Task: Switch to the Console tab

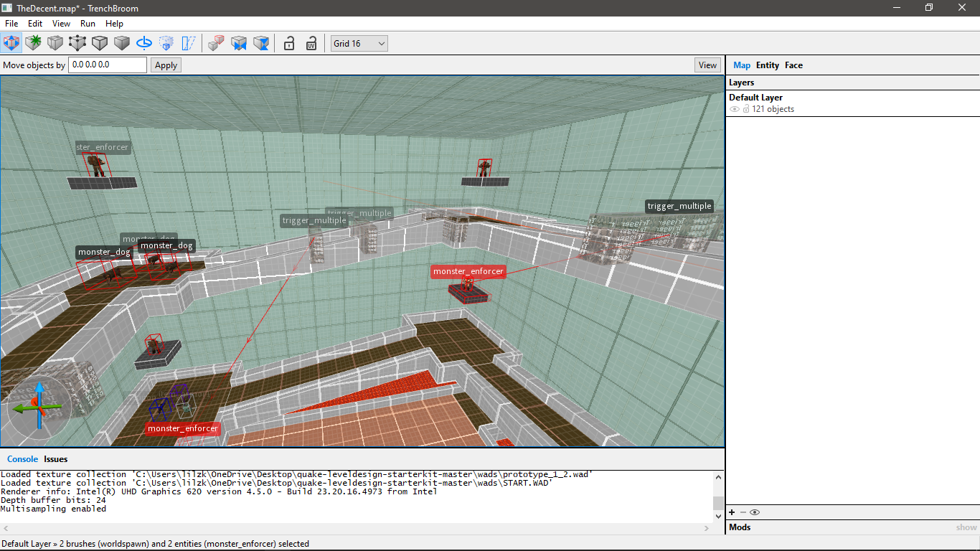Action: click(22, 459)
